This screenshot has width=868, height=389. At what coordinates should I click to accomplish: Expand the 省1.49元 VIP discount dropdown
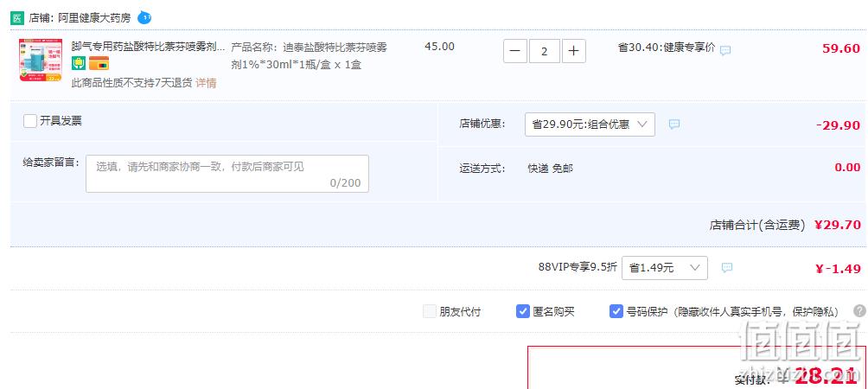coord(664,268)
